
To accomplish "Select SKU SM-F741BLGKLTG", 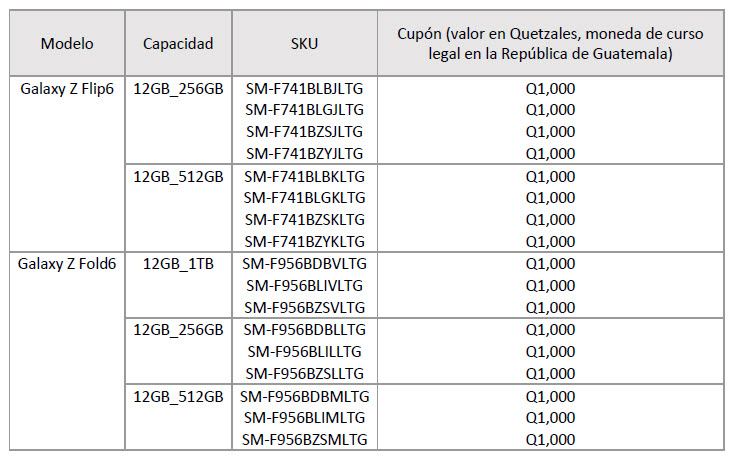I will coord(305,197).
